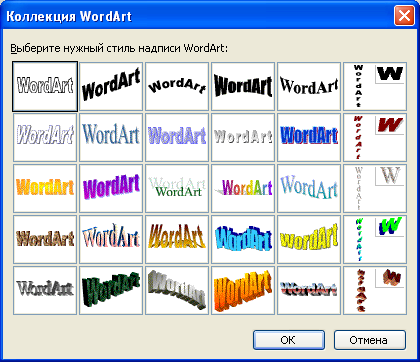Select the cyan 3D wavy WordArt style
The image size is (420, 362).
pyautogui.click(x=243, y=239)
